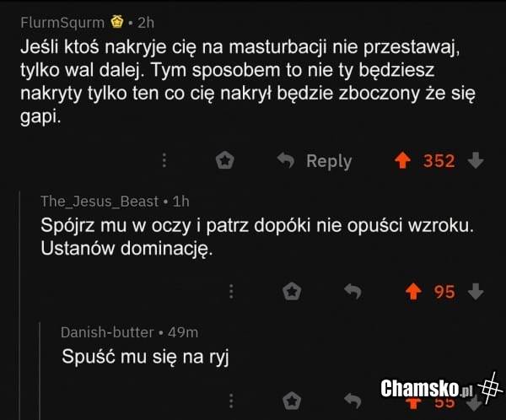The image size is (506, 420).
Task: Downvote The_Jesus_Beast comment
Action: [x=476, y=292]
